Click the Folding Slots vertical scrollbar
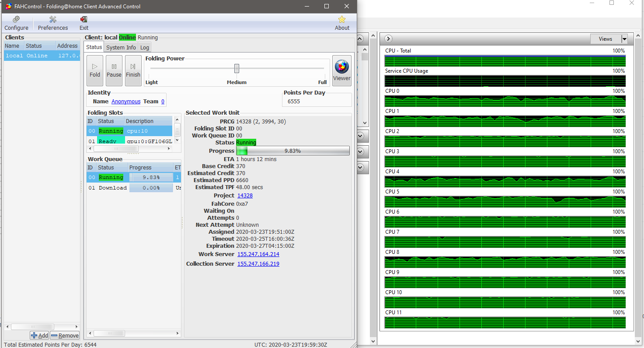Screen dimensions: 644x348 click(x=177, y=130)
